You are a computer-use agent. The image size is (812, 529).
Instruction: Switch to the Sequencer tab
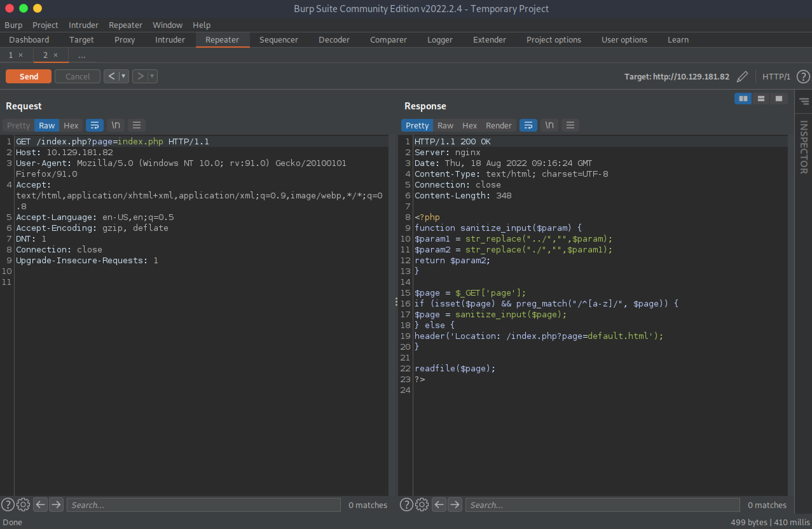click(279, 39)
